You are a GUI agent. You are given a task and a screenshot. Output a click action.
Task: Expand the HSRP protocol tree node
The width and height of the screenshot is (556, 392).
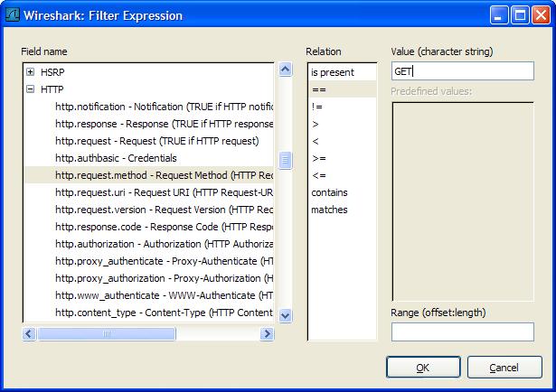31,72
